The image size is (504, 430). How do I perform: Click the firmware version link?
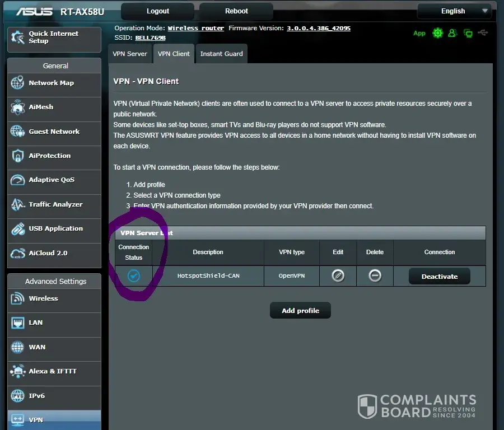coord(318,28)
